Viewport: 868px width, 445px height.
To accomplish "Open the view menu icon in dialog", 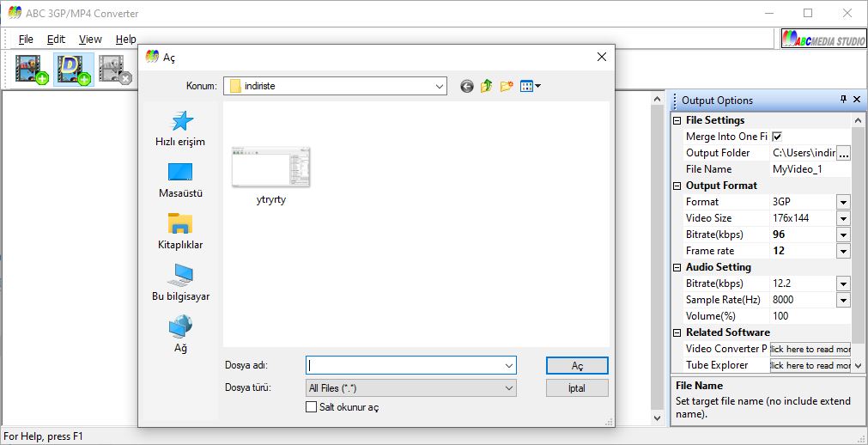I will click(x=530, y=86).
